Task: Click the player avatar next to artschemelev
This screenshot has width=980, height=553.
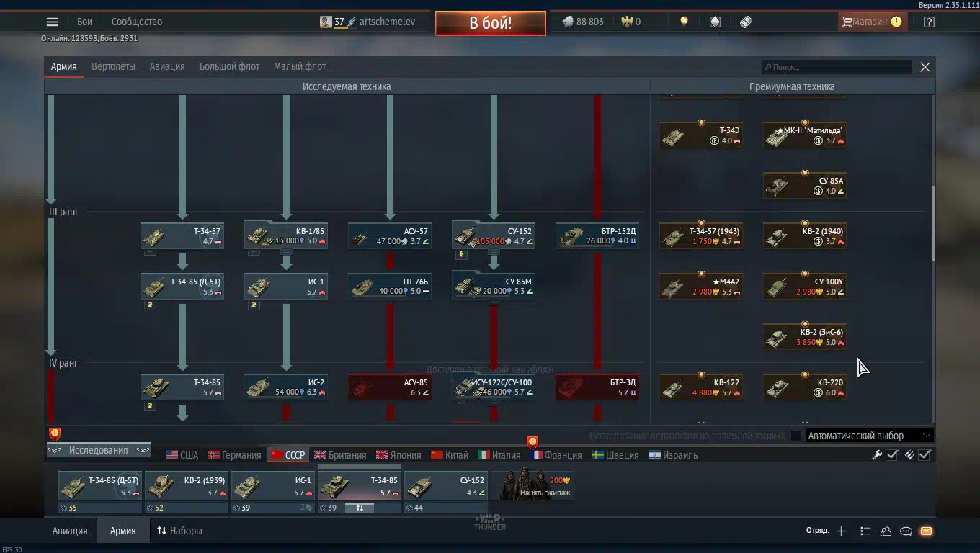Action: (326, 22)
